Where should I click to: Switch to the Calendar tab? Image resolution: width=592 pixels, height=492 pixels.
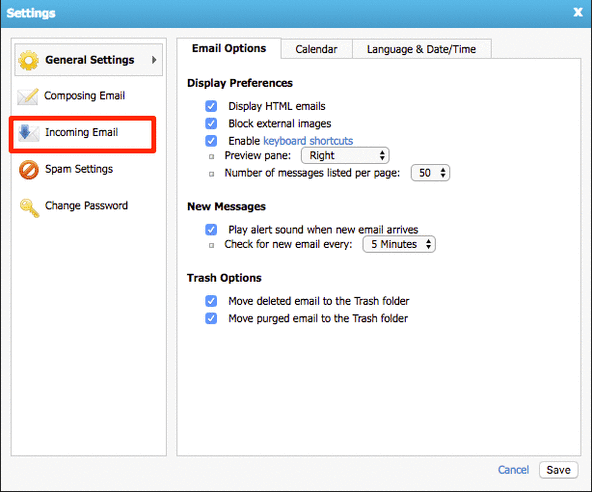316,49
